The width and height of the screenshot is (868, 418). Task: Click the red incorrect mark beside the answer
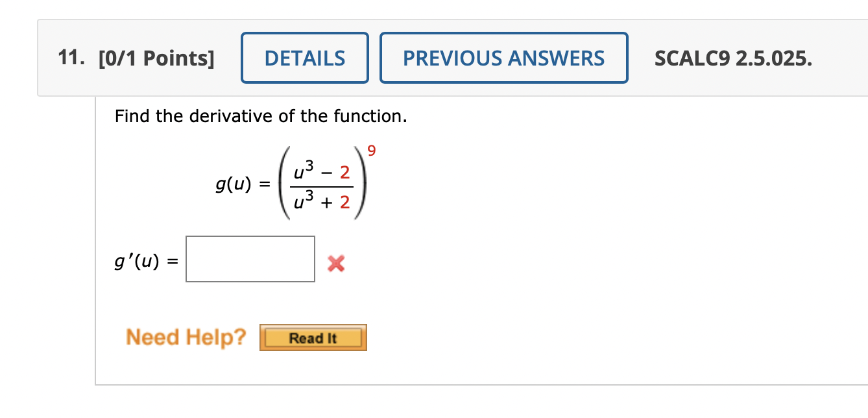(336, 263)
